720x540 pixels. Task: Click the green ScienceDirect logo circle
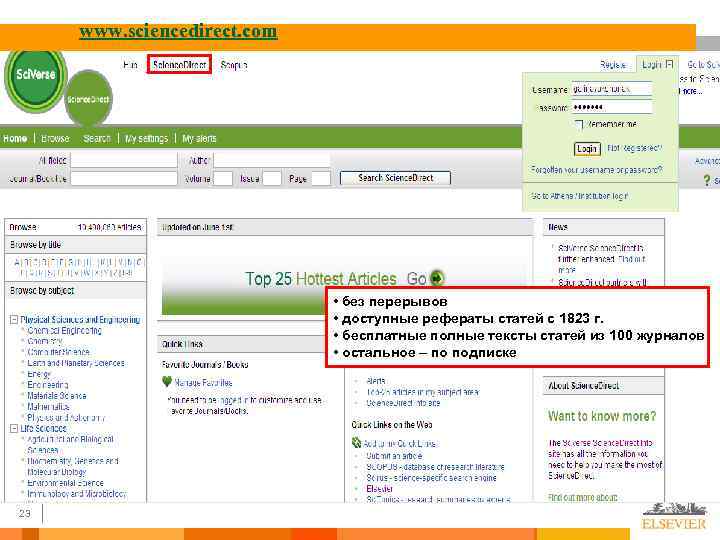tap(88, 99)
